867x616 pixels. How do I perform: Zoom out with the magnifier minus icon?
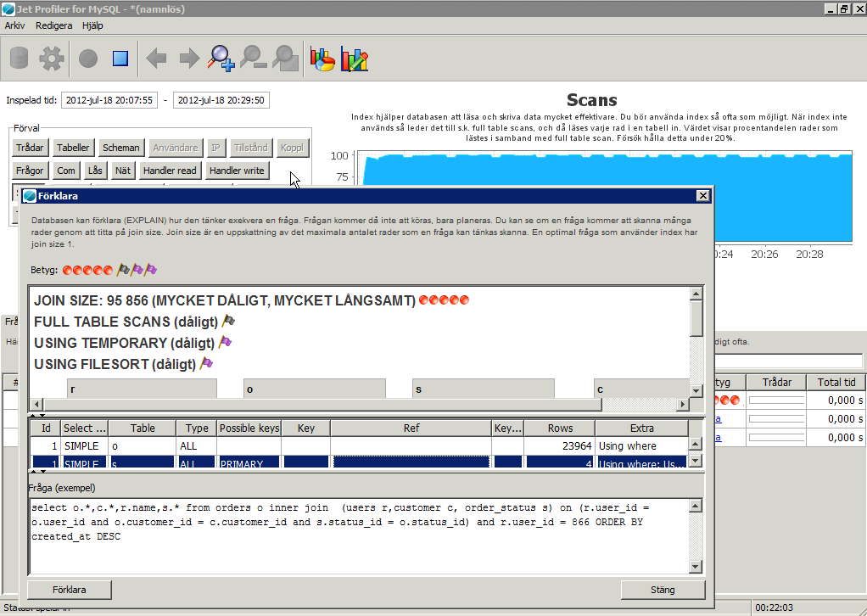254,58
